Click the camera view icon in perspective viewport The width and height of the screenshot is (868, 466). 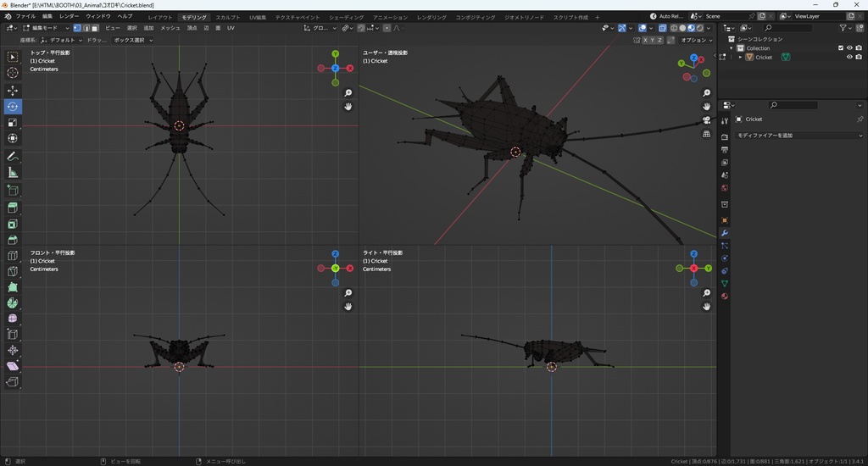tap(707, 120)
